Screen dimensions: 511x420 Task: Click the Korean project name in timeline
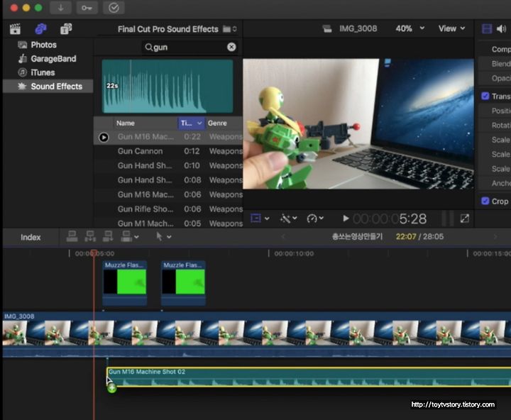[x=357, y=236]
